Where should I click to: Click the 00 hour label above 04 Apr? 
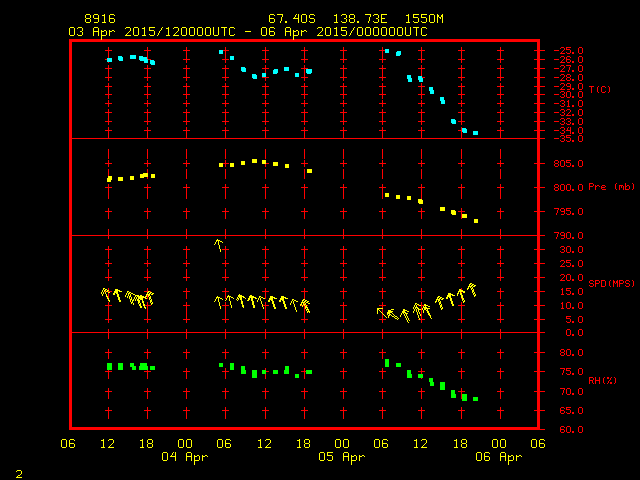tap(185, 444)
